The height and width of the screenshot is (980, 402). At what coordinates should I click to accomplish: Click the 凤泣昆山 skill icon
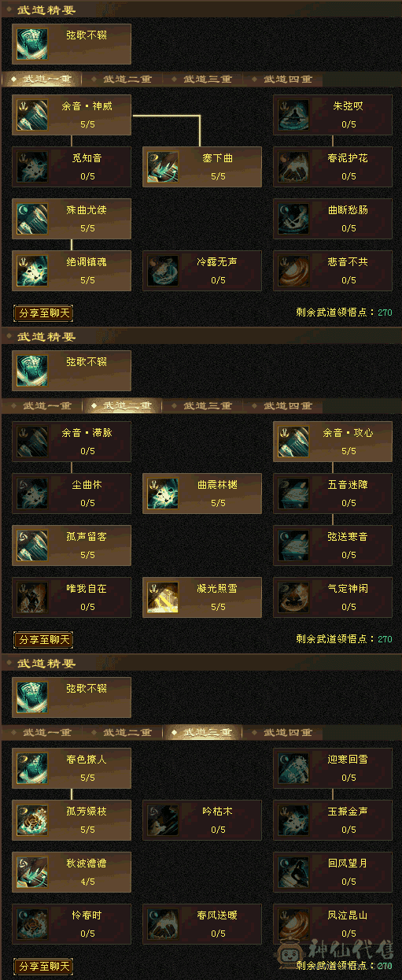(293, 925)
